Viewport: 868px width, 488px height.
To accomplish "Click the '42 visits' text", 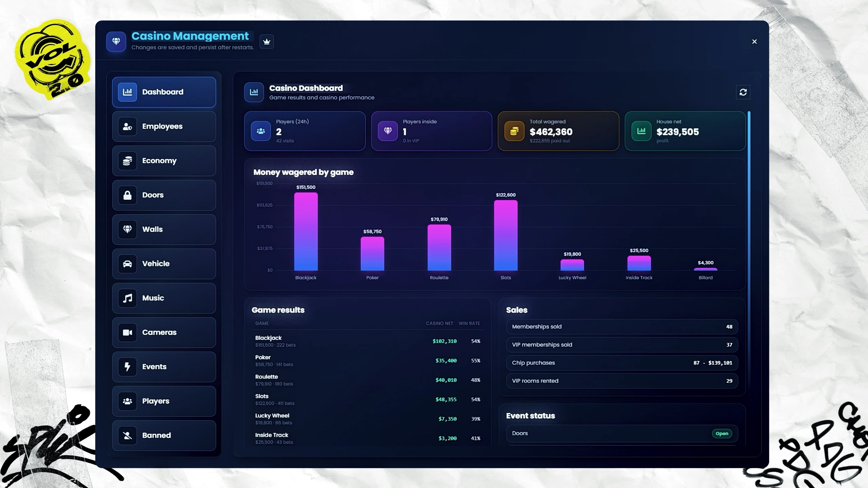I will coord(285,141).
